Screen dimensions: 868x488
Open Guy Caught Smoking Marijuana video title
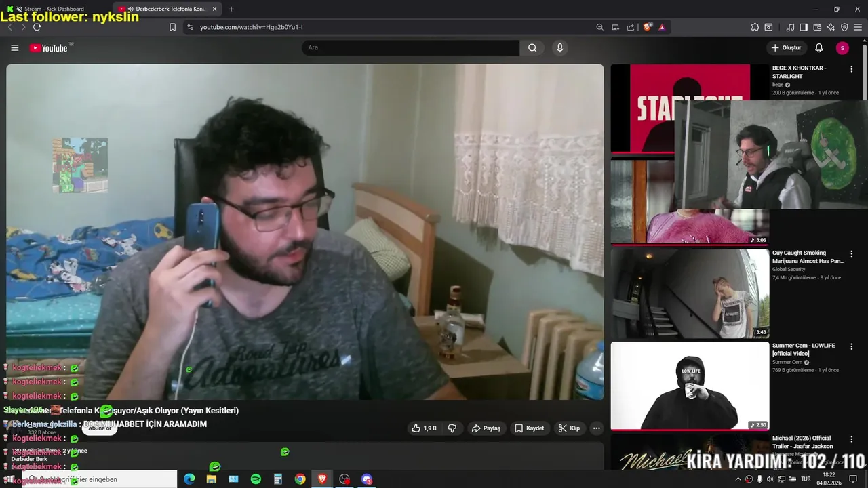[808, 257]
